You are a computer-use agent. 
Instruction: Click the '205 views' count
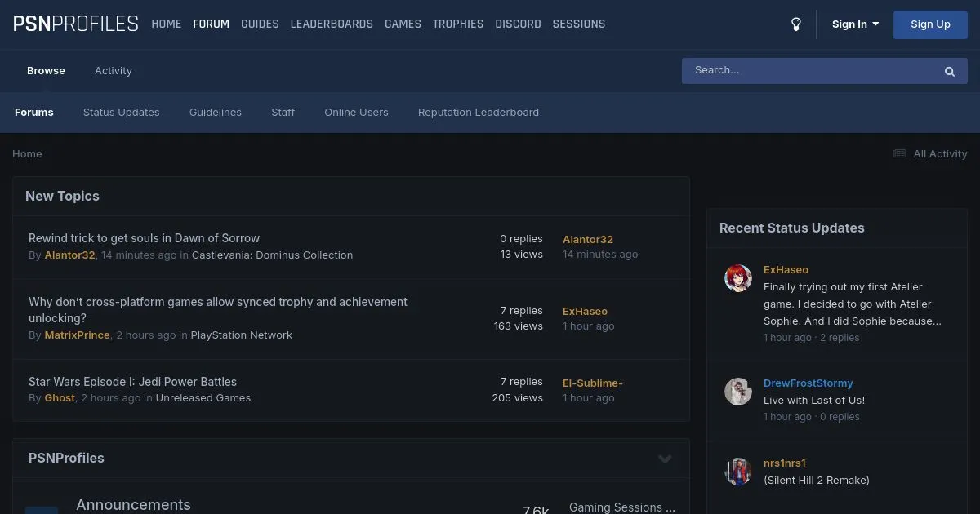518,398
